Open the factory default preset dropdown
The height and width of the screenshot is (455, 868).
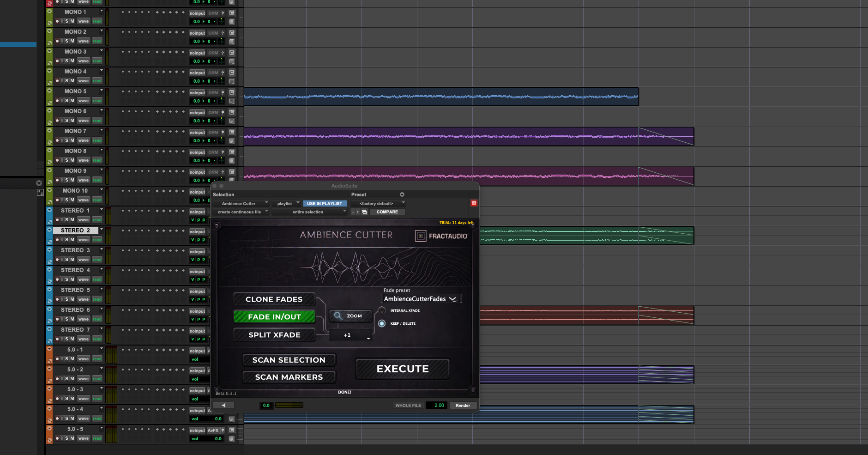tap(378, 204)
